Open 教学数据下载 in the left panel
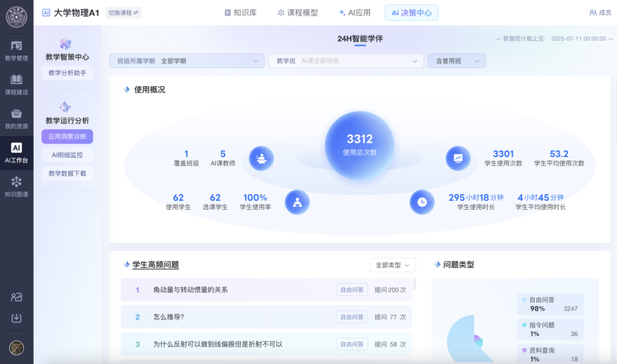 point(67,173)
